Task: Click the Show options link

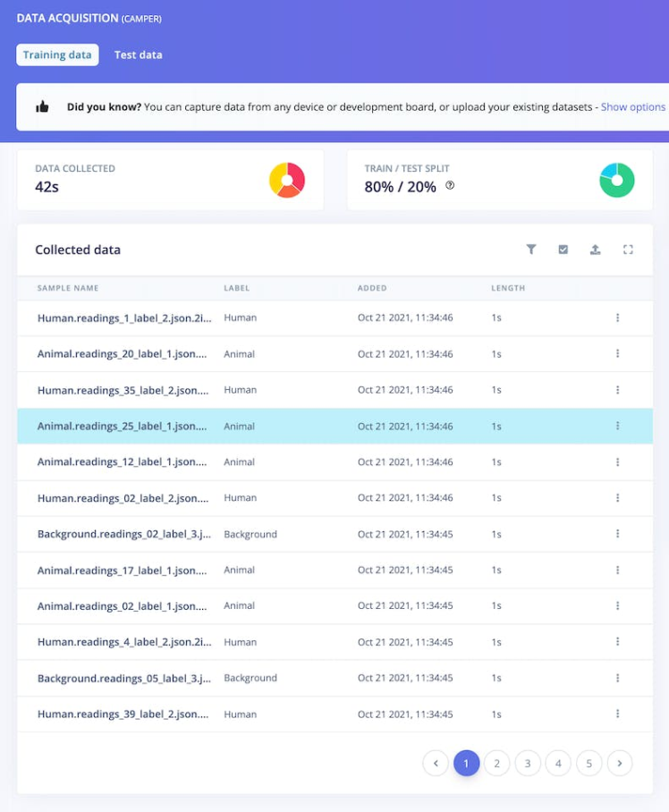Action: coord(632,107)
